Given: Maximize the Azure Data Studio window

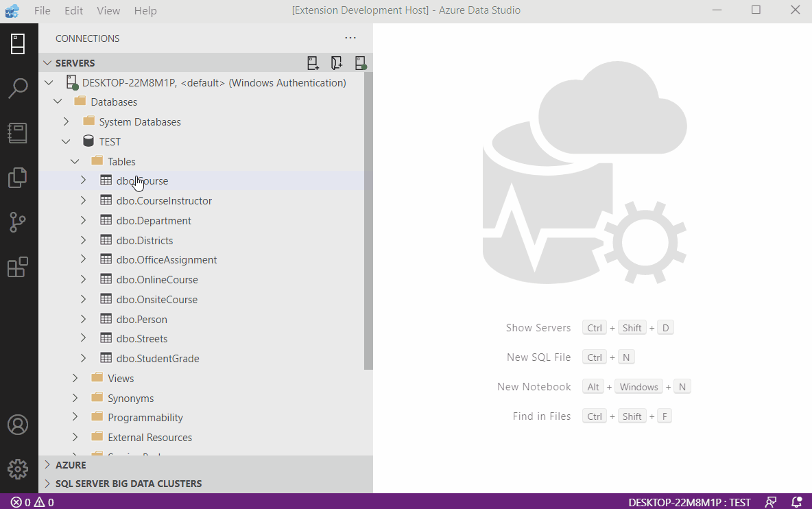Looking at the screenshot, I should click(x=756, y=10).
